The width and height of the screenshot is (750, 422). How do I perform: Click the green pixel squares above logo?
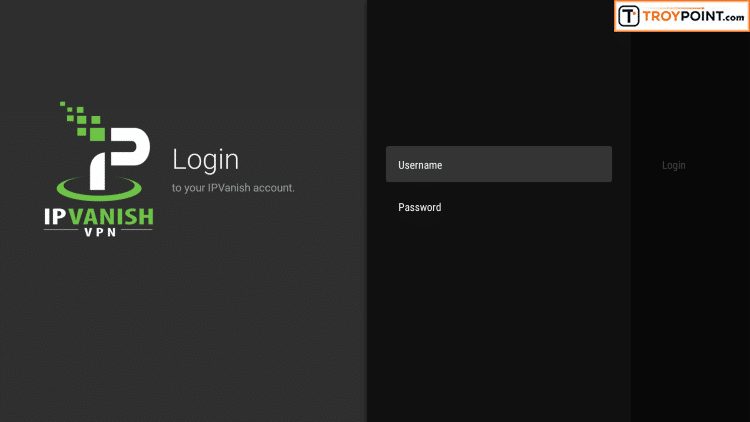point(80,118)
